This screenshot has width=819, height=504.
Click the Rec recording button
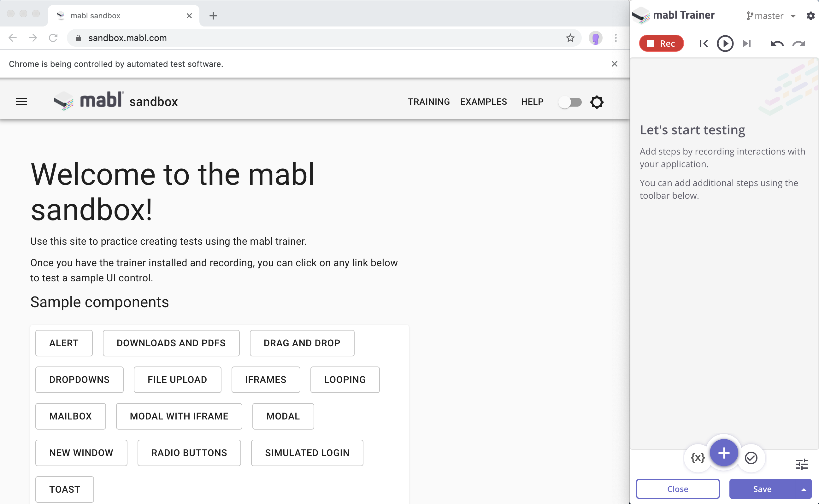point(661,44)
